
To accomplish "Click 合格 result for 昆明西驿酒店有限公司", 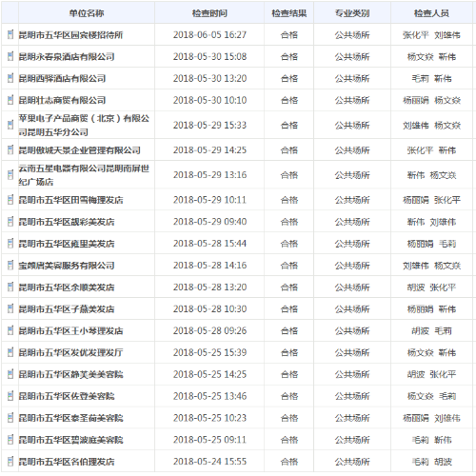I will point(289,78).
